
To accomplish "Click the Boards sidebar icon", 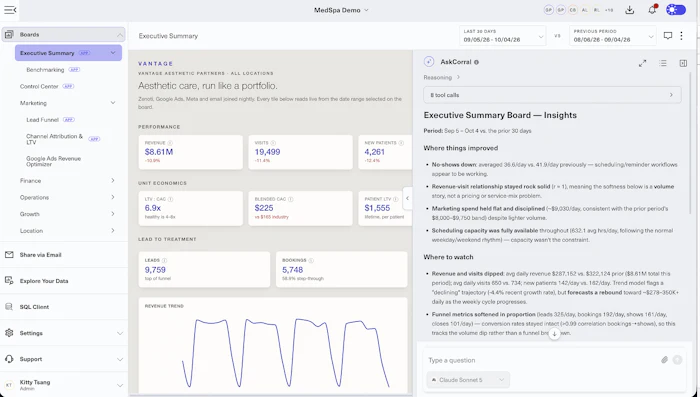I will tap(9, 34).
